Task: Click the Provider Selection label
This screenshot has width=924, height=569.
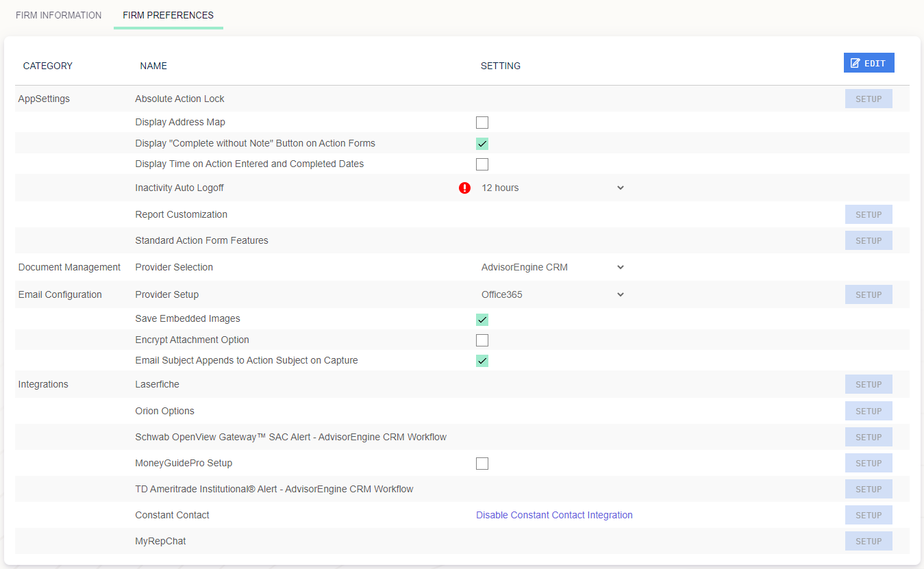Action: point(174,267)
